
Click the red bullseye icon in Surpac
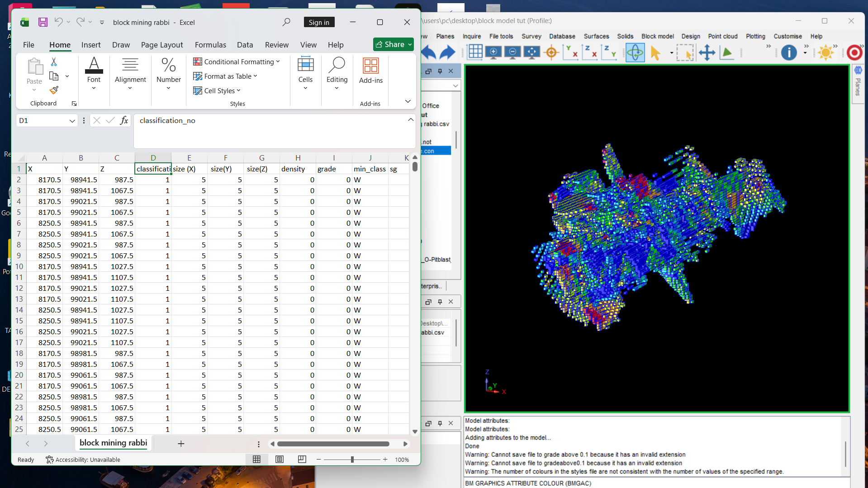pyautogui.click(x=854, y=53)
